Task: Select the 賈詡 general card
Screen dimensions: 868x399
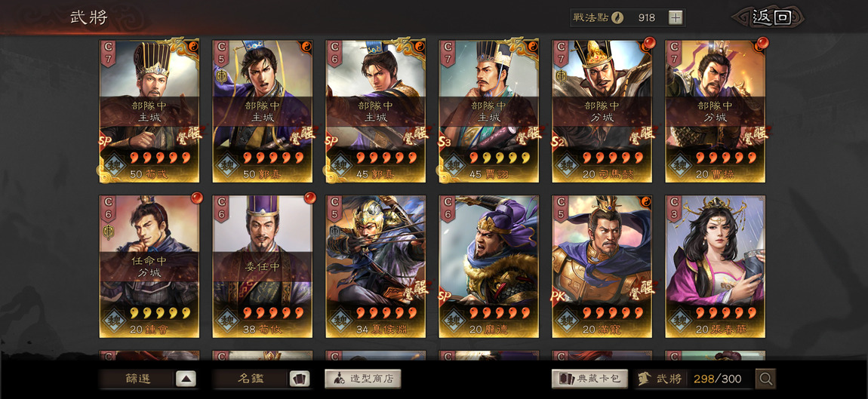Action: click(488, 111)
